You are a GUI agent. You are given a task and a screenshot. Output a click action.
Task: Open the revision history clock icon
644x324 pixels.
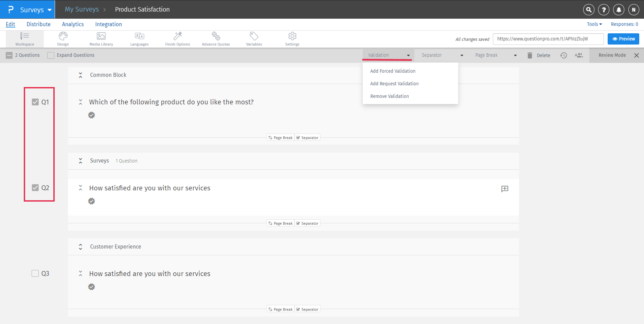point(563,55)
